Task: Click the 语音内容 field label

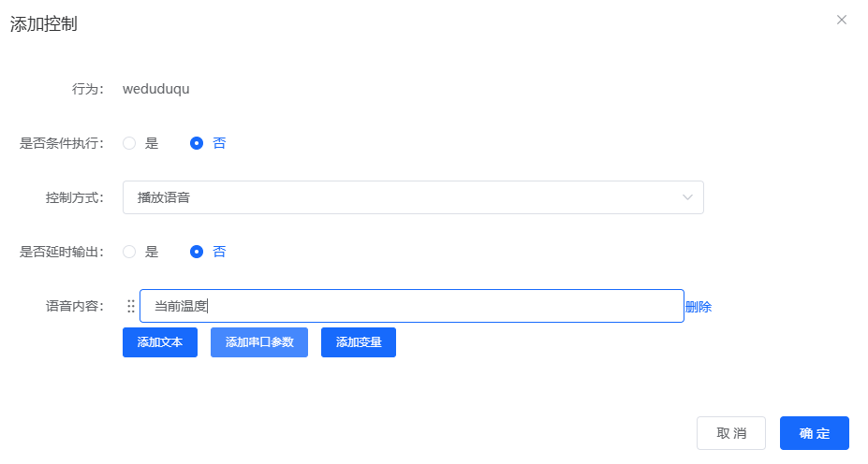Action: tap(74, 306)
